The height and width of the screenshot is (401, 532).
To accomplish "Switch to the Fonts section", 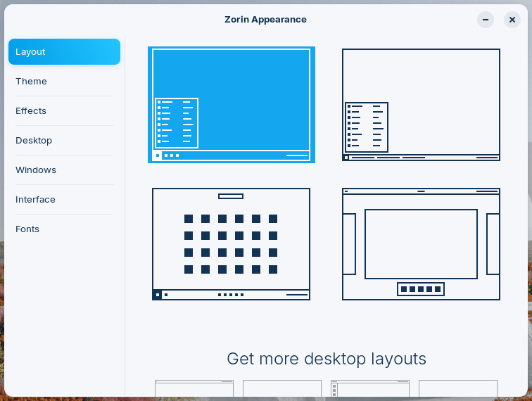I will [x=64, y=229].
